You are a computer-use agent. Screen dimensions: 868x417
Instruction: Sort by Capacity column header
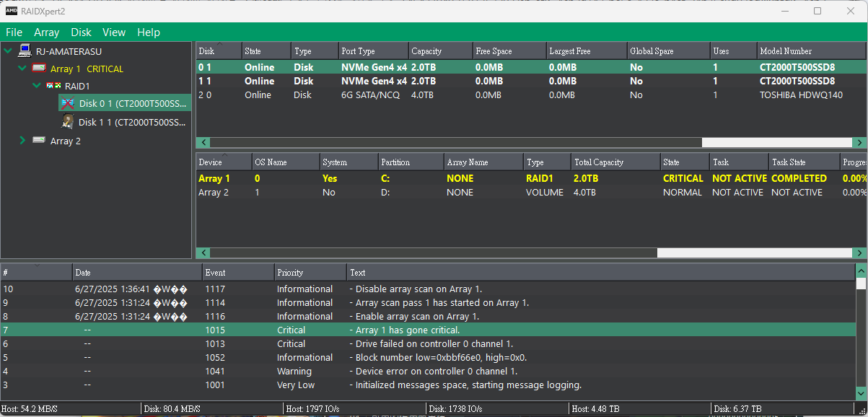click(x=440, y=51)
